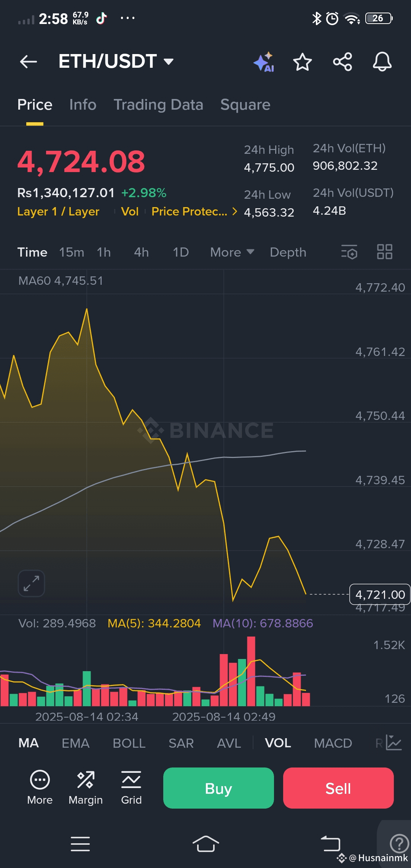Open chart settings icon
The image size is (411, 868).
coord(349,252)
